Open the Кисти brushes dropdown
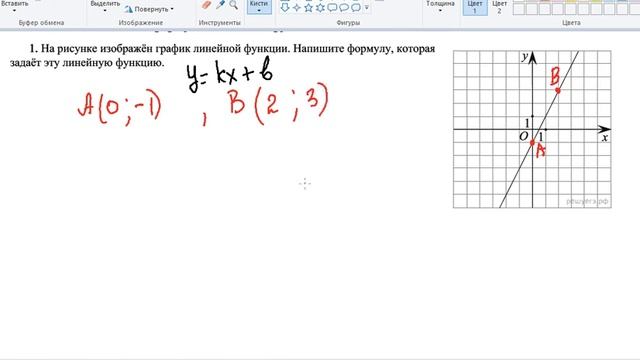640x360 pixels. [259, 7]
